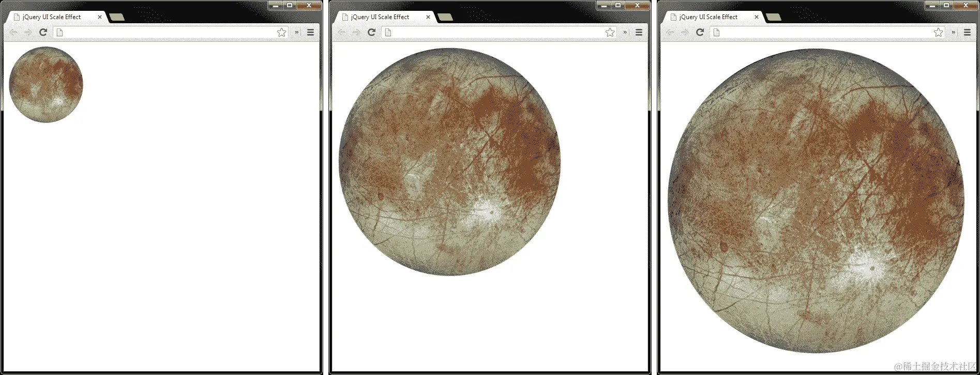Click the address bar in the right browser window
The width and height of the screenshot is (980, 375).
pyautogui.click(x=827, y=32)
